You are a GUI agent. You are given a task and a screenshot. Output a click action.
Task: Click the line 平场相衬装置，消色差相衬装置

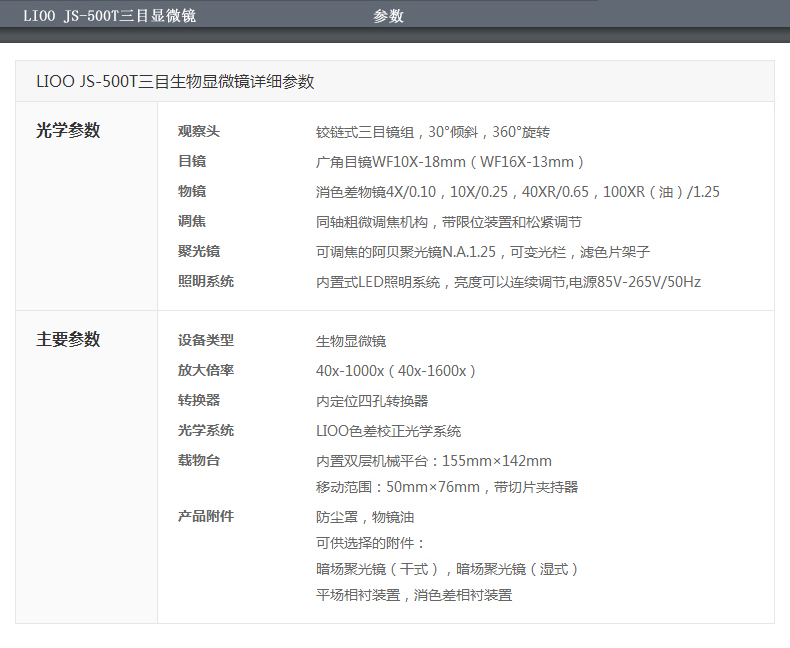pyautogui.click(x=414, y=596)
